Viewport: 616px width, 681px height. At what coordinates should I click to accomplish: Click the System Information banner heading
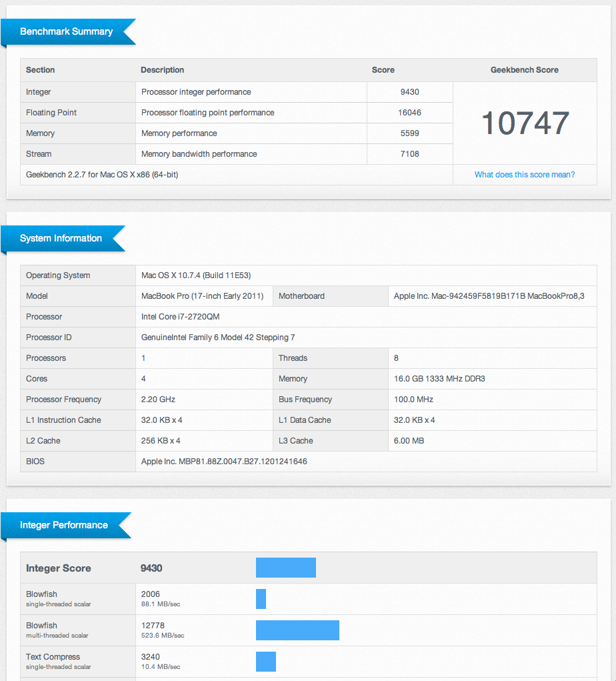(x=61, y=238)
